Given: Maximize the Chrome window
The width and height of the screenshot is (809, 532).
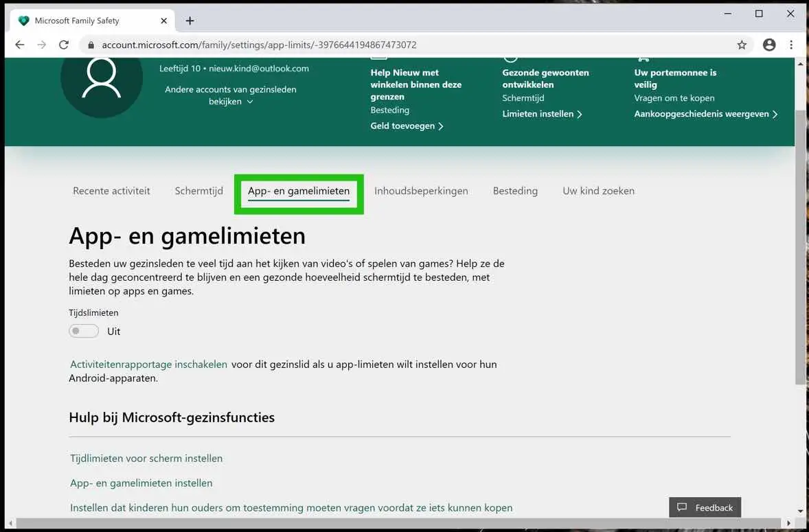Looking at the screenshot, I should pyautogui.click(x=759, y=14).
